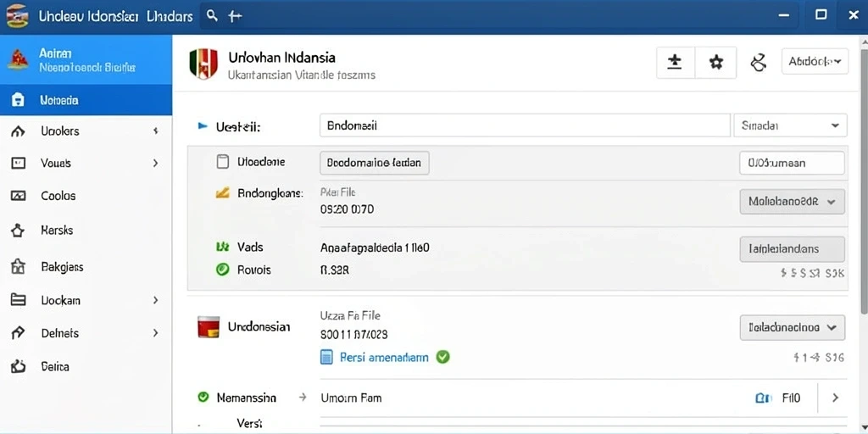This screenshot has height=434, width=868.
Task: Click the Uookers sidebar icon
Action: click(x=19, y=131)
